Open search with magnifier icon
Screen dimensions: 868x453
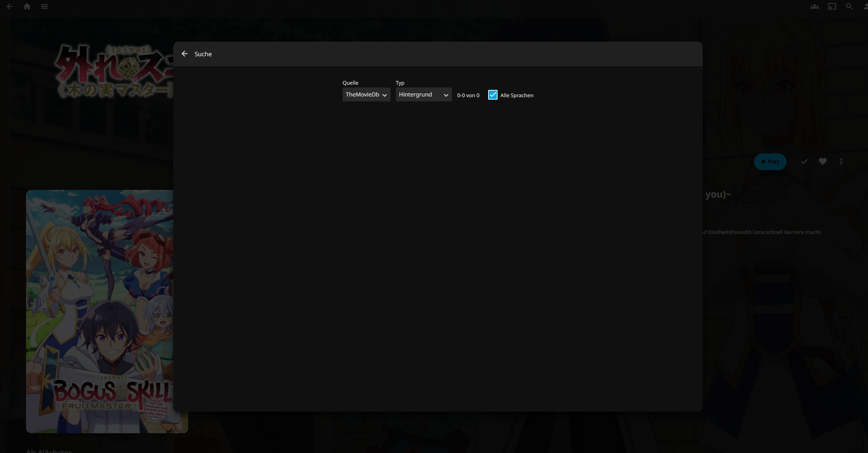(x=849, y=7)
